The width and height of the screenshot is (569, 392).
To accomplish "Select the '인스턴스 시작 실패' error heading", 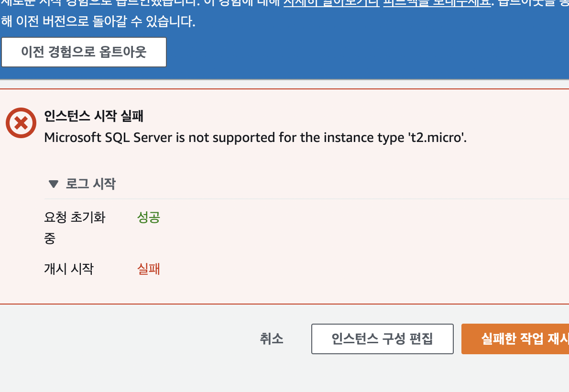I will point(94,116).
